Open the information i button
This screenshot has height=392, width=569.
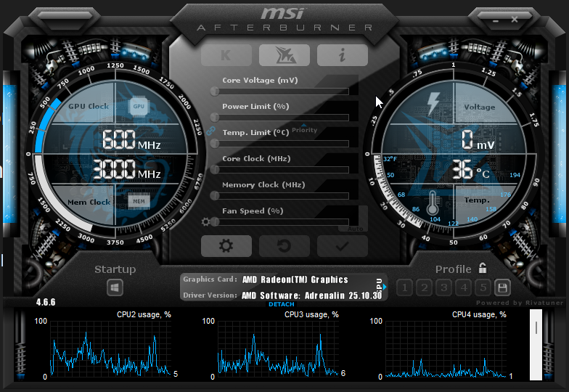[x=343, y=55]
